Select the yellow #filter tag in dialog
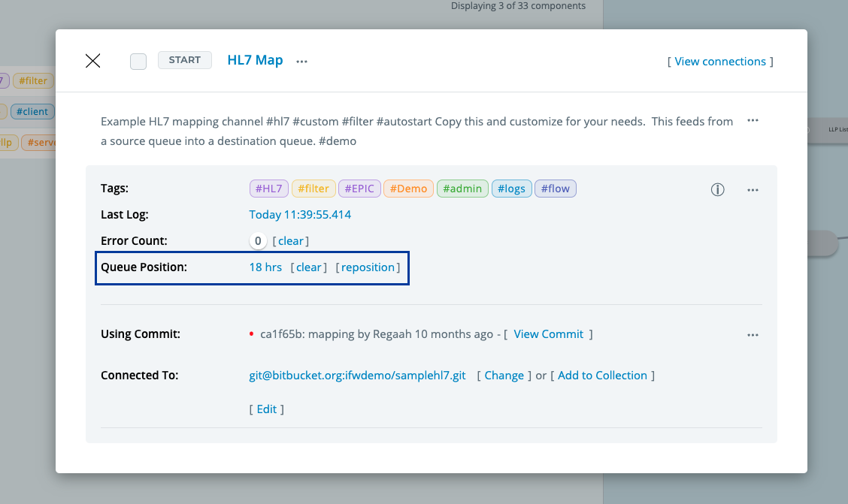 pos(313,189)
